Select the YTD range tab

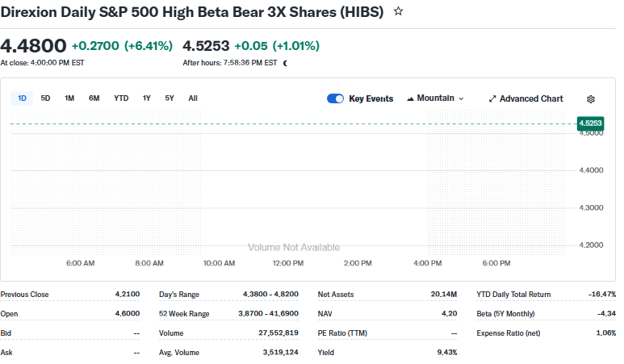[x=121, y=98]
